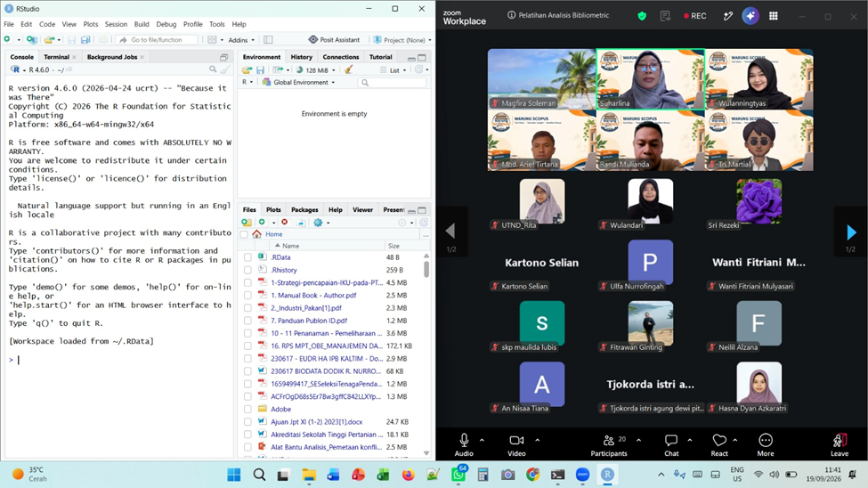Open the List view dropdown in Environment

click(x=393, y=70)
